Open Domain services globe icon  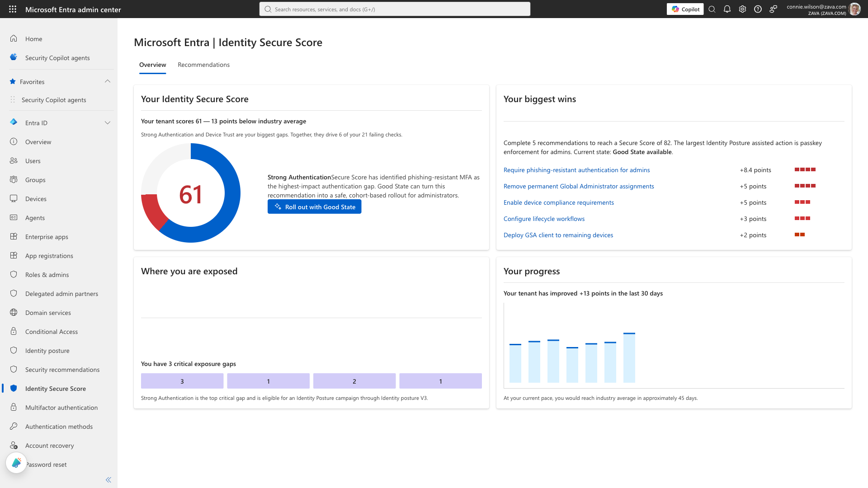(x=14, y=312)
